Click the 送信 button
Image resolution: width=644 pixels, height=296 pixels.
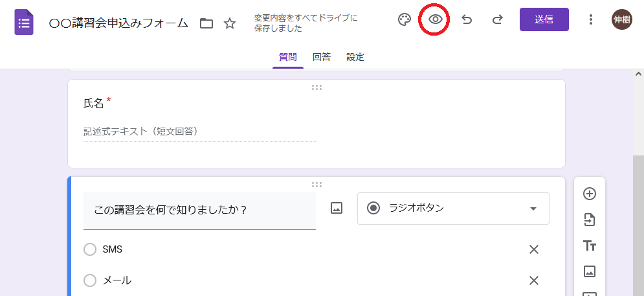[x=544, y=19]
